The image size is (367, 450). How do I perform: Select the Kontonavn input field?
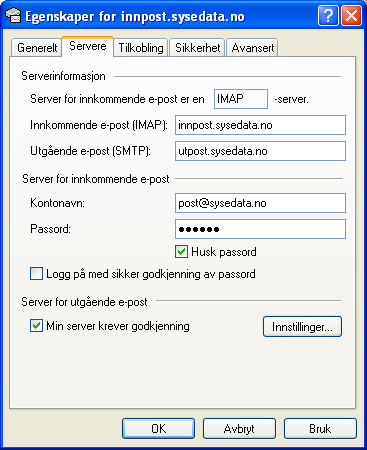tap(260, 203)
